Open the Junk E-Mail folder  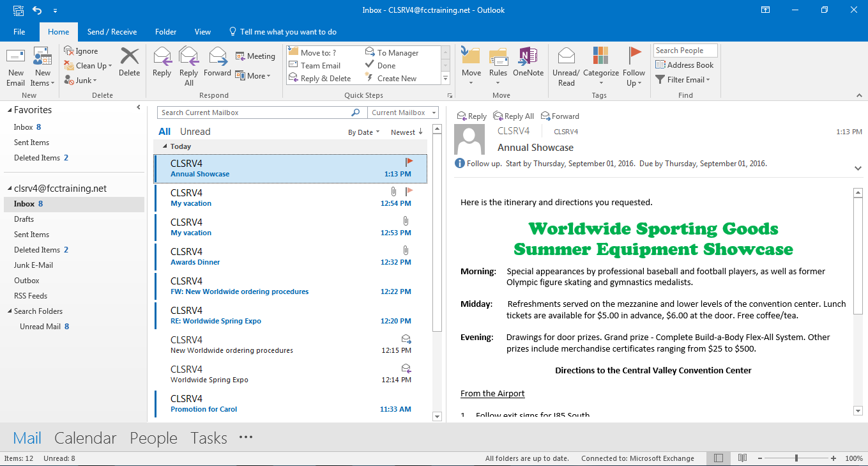(x=33, y=265)
